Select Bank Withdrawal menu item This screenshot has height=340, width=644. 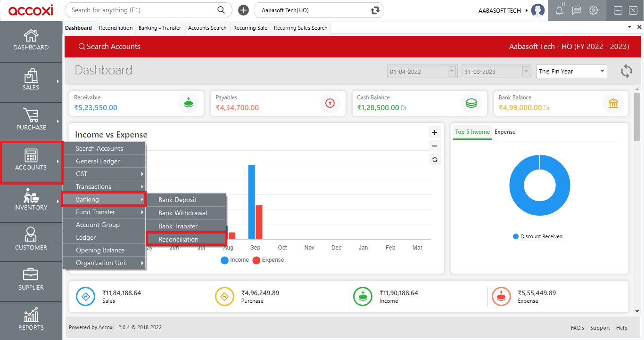tap(186, 213)
